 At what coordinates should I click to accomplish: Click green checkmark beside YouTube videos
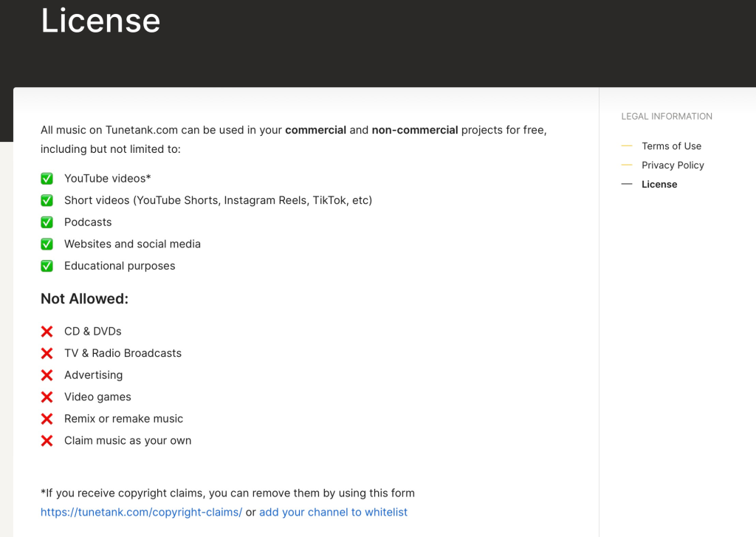click(47, 179)
